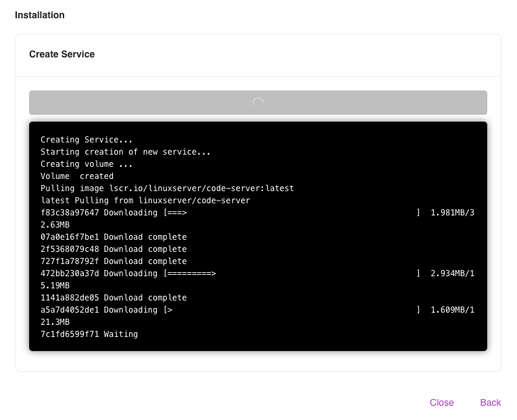Click the "Creating Service..." log line
The height and width of the screenshot is (420, 517).
pyautogui.click(x=87, y=140)
